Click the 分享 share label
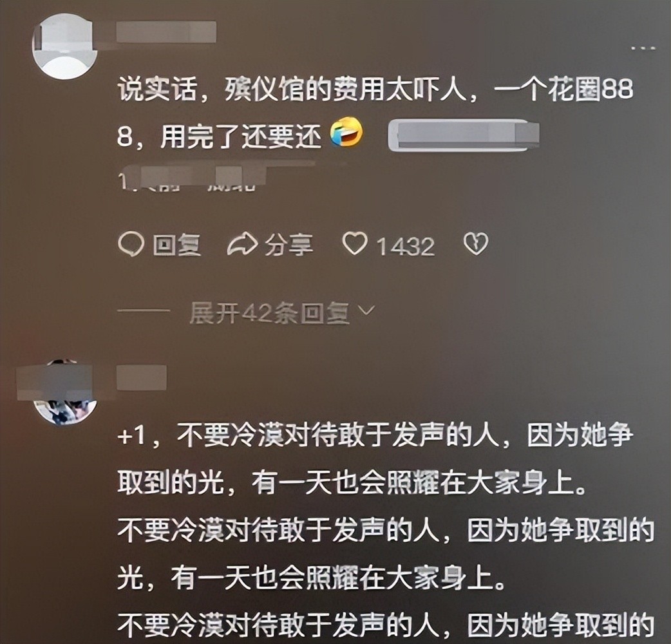 [x=288, y=245]
